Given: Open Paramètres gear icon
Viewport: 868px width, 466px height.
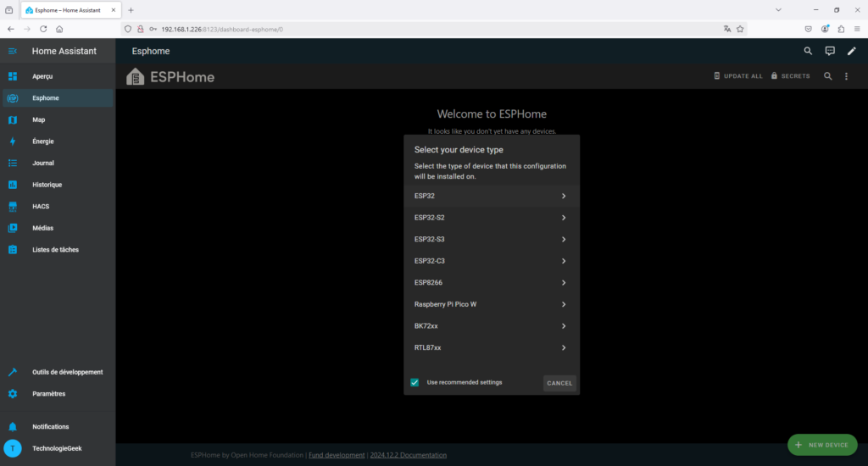Looking at the screenshot, I should point(12,393).
